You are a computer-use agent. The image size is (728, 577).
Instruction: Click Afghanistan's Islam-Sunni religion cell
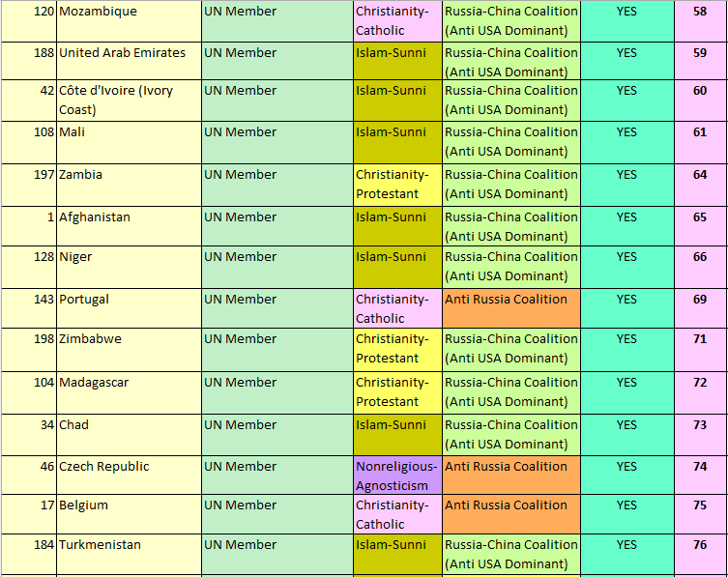(x=397, y=226)
